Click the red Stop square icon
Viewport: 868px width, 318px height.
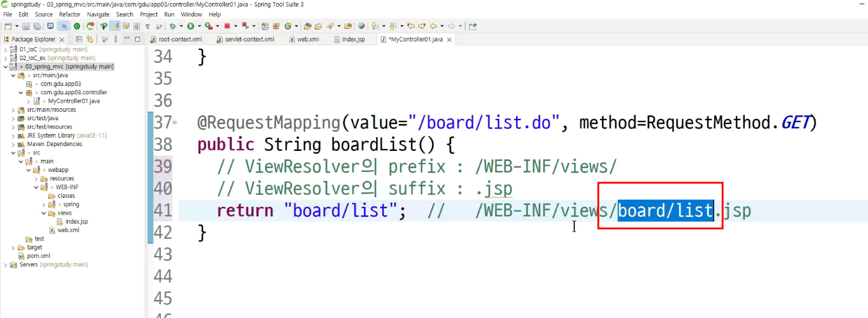coord(227,26)
